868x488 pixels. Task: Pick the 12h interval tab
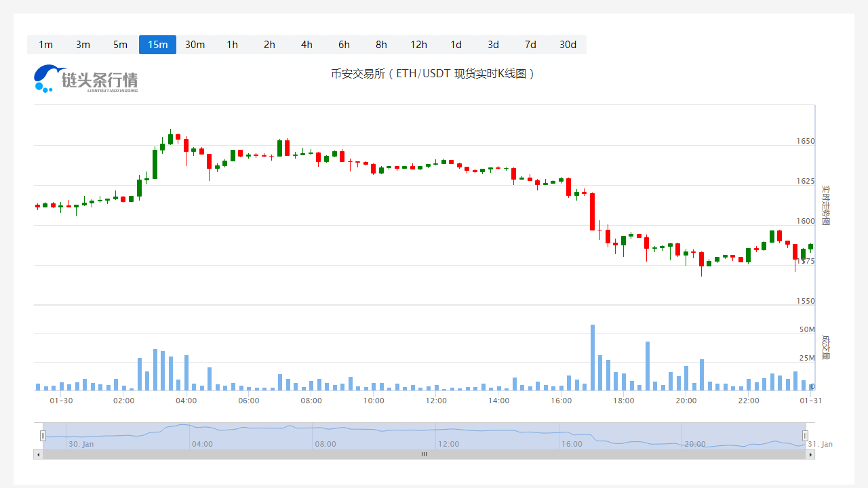point(418,45)
